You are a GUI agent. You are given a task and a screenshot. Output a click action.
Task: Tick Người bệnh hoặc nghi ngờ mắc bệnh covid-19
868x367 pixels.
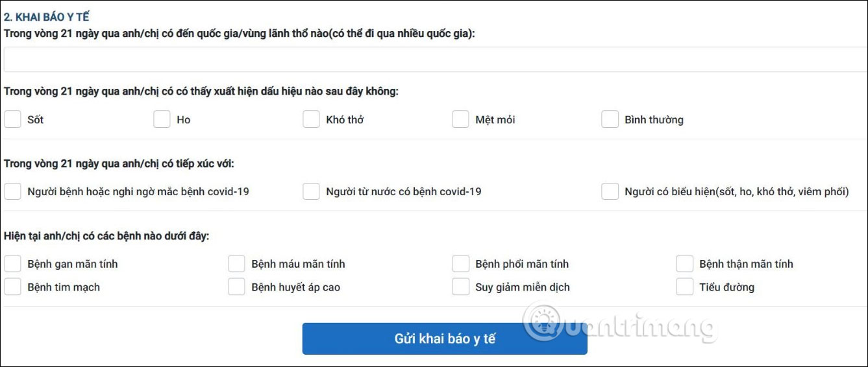12,191
